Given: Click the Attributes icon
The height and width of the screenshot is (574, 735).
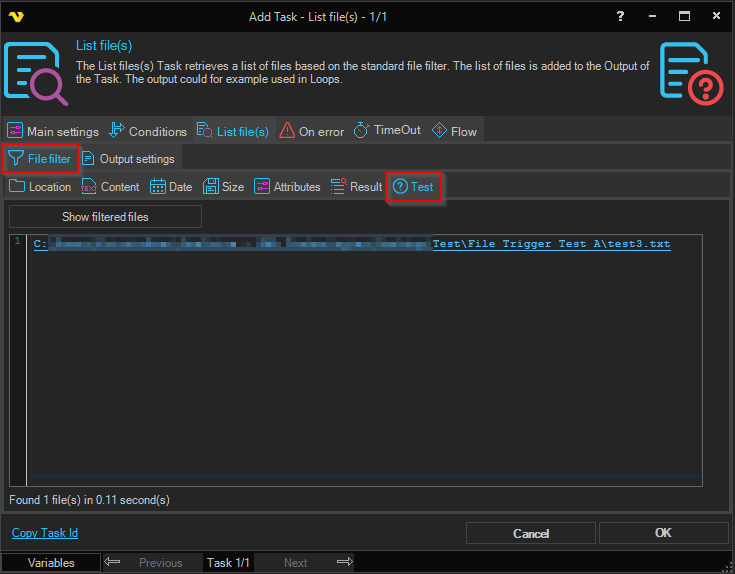Looking at the screenshot, I should point(262,186).
